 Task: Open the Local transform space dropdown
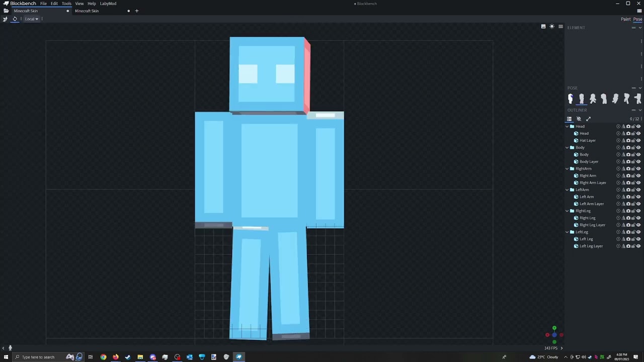31,19
